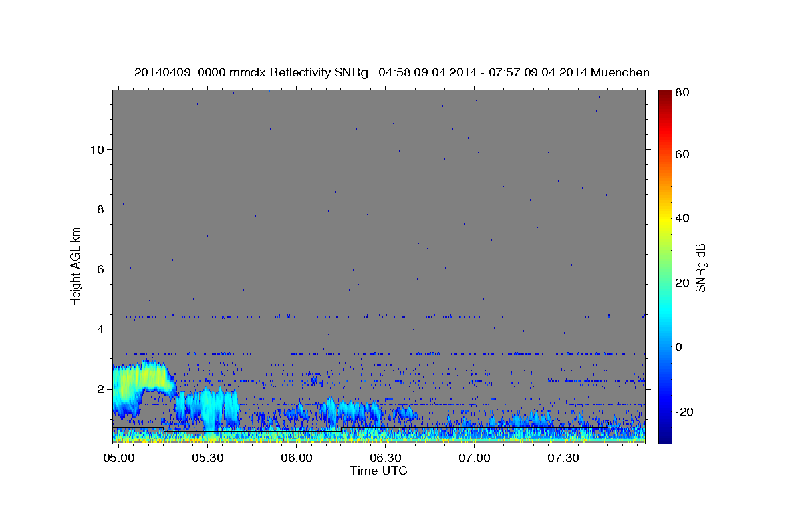This screenshot has width=798, height=532.
Task: Click the height axis label 6
Action: click(x=101, y=269)
